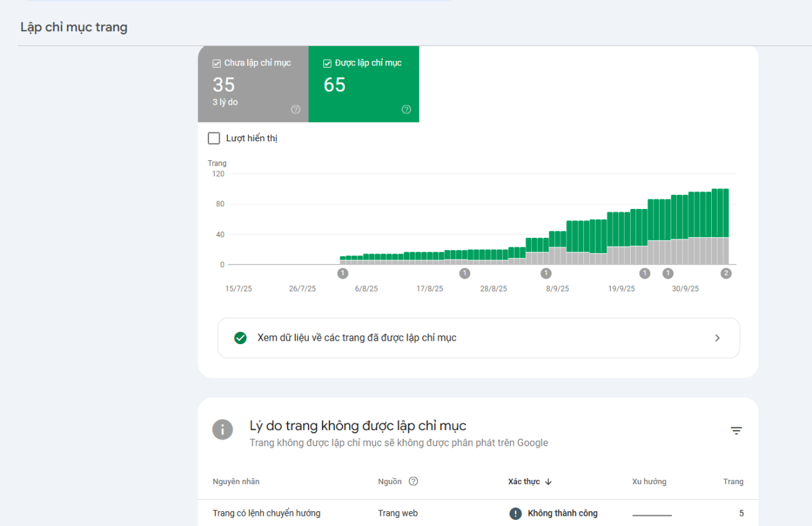Open the 'Trang có lệnh chuyển hướng' row
The width and height of the screenshot is (812, 526).
coord(267,513)
